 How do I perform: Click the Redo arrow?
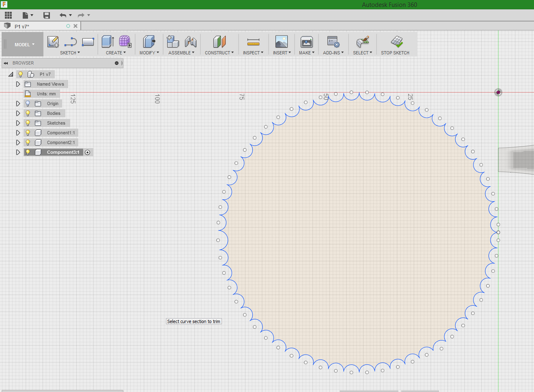81,15
